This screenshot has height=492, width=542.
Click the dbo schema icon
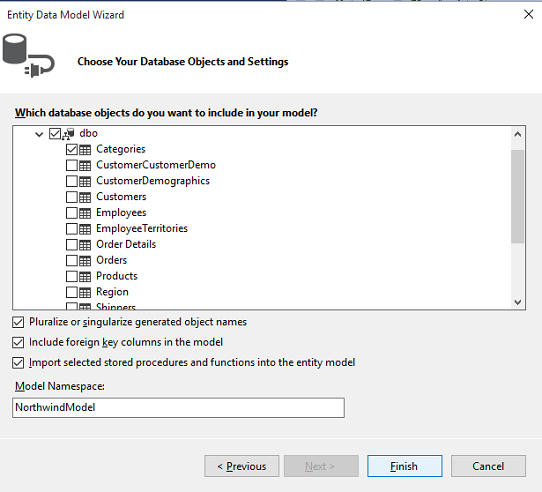(x=68, y=134)
